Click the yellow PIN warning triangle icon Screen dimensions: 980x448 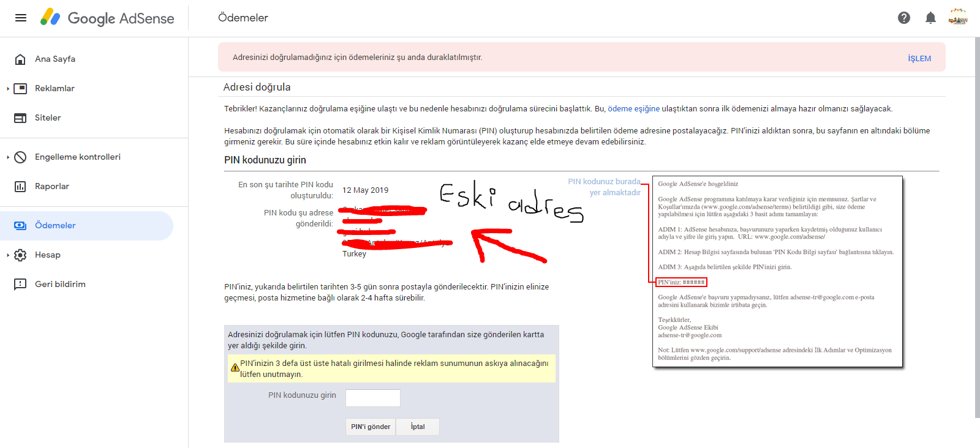235,368
